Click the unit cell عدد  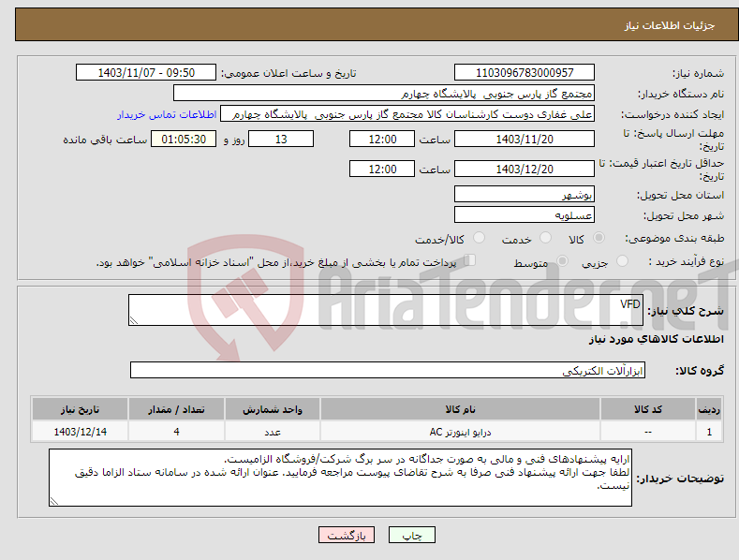coord(273,432)
